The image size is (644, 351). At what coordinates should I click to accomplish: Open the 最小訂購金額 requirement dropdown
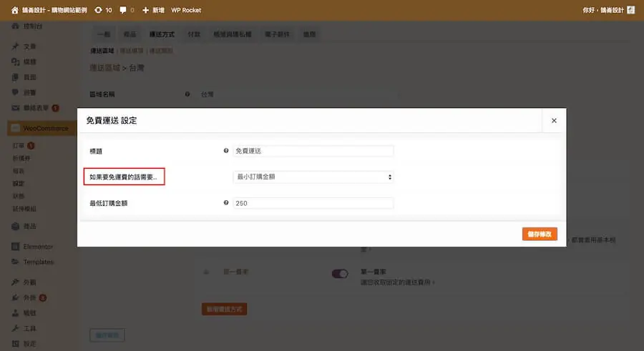point(313,177)
